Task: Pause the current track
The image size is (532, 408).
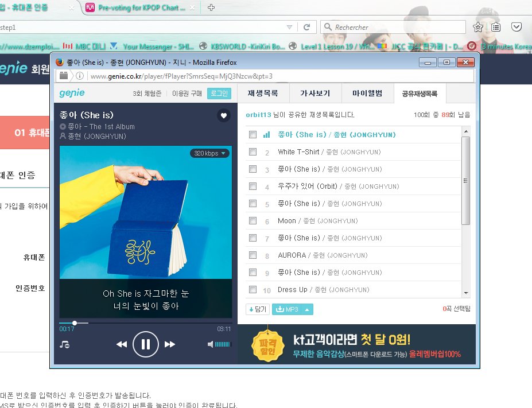Action: point(146,344)
